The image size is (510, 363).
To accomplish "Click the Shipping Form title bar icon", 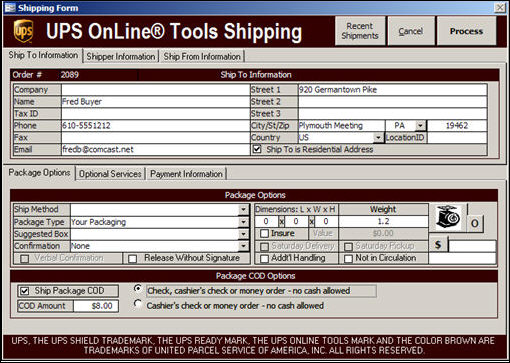I will (x=10, y=7).
